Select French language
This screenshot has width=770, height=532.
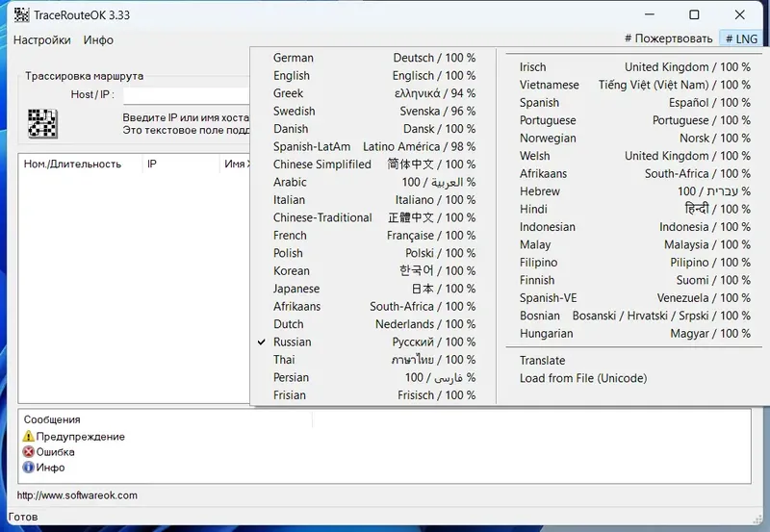[x=373, y=235]
